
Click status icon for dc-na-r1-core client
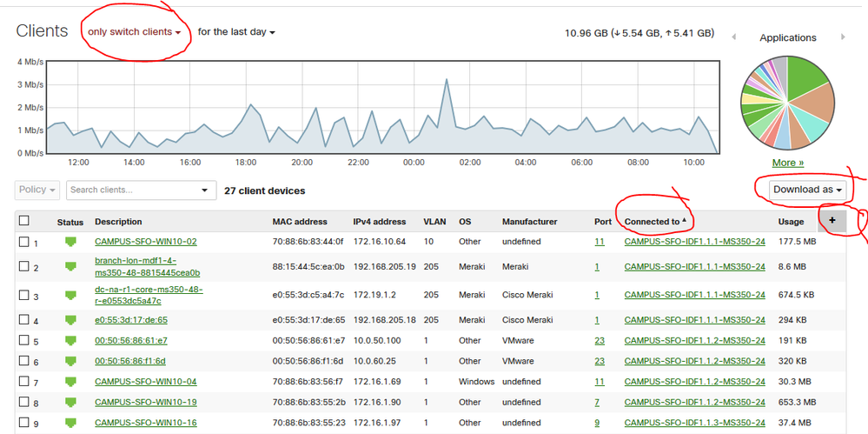point(70,295)
